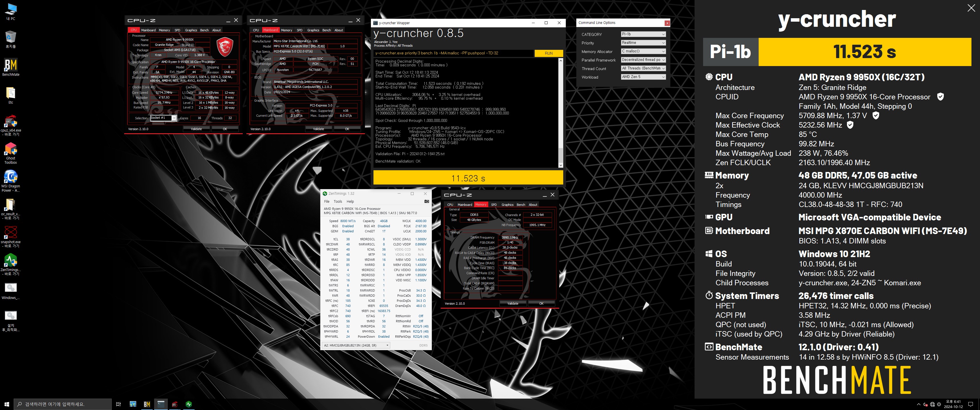Open the snapshot.exe desktop shortcut
980x410 pixels.
[11, 237]
